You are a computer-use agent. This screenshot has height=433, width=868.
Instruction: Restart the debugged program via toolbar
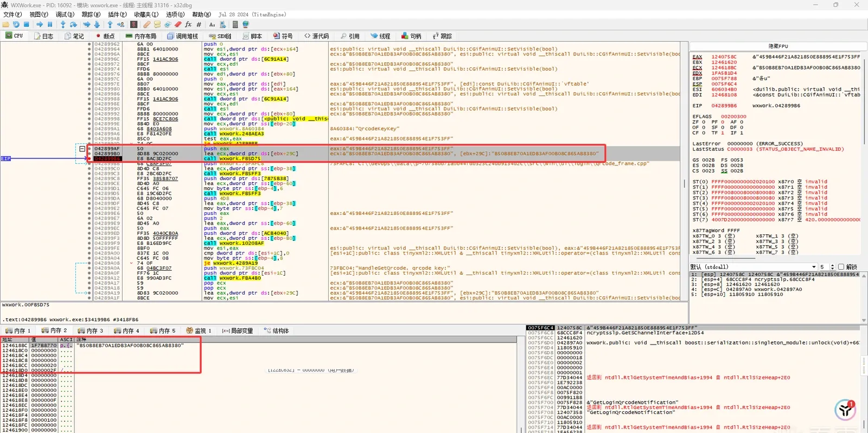[16, 24]
